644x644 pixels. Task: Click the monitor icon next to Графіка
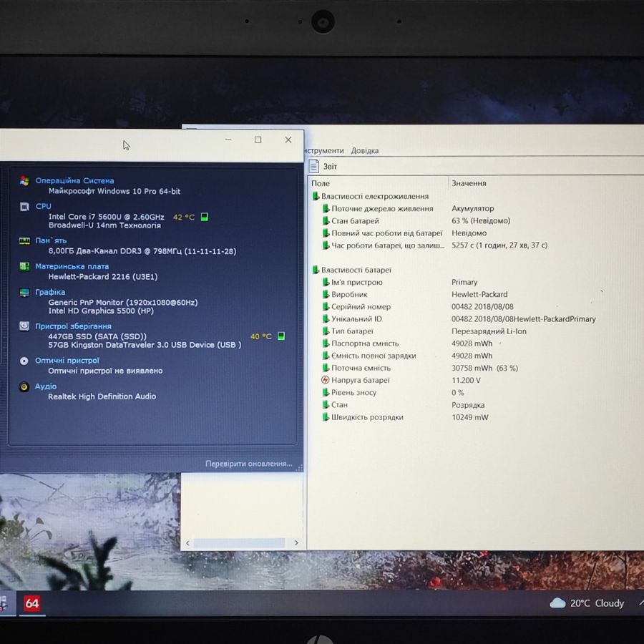[x=24, y=293]
